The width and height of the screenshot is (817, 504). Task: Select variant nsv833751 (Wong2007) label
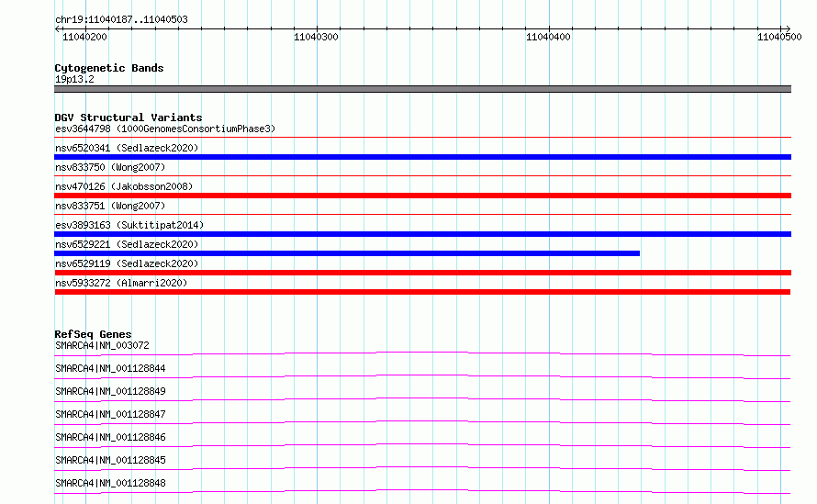pos(110,206)
